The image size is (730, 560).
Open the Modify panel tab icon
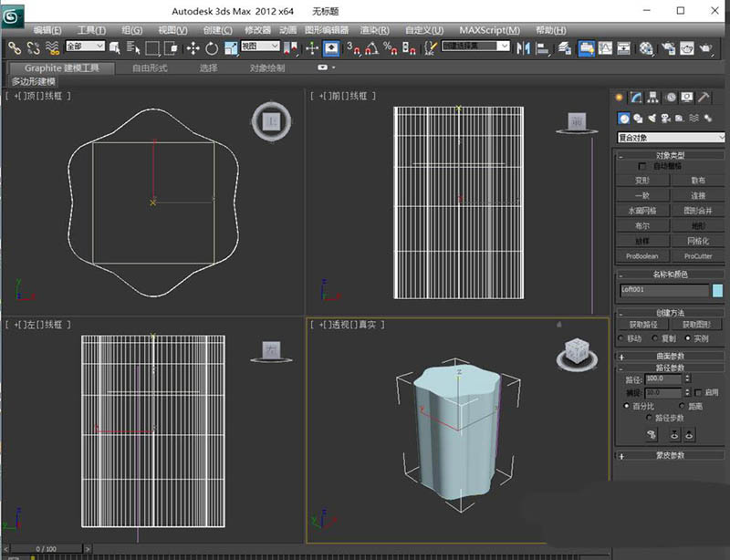pos(637,97)
